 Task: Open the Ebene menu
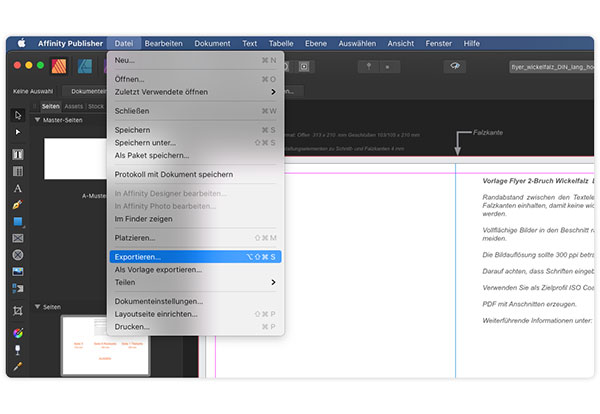click(316, 43)
